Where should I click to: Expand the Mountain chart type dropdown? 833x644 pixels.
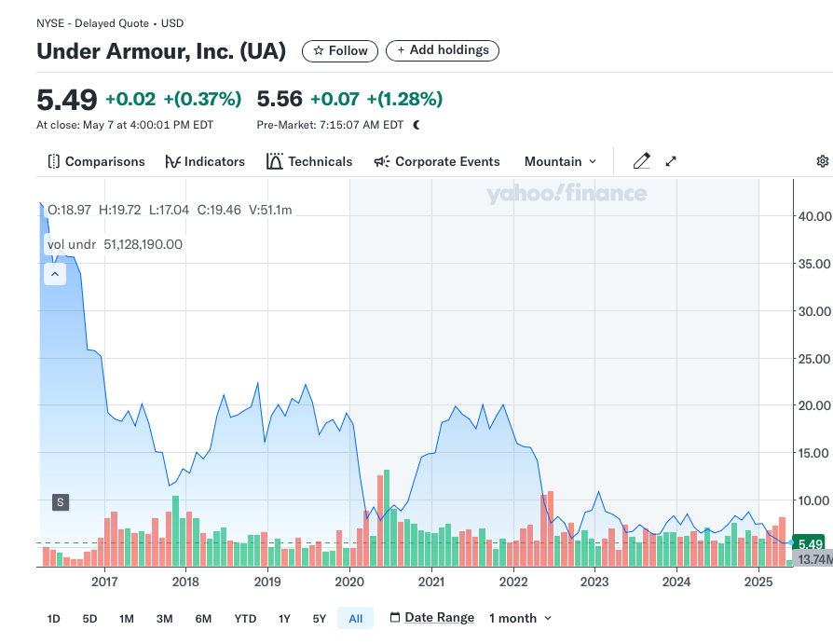tap(561, 161)
